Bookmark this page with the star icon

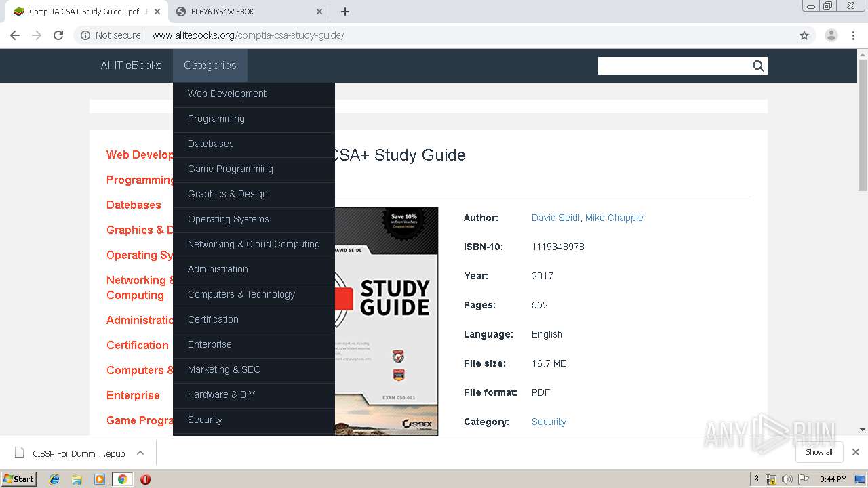pyautogui.click(x=804, y=35)
